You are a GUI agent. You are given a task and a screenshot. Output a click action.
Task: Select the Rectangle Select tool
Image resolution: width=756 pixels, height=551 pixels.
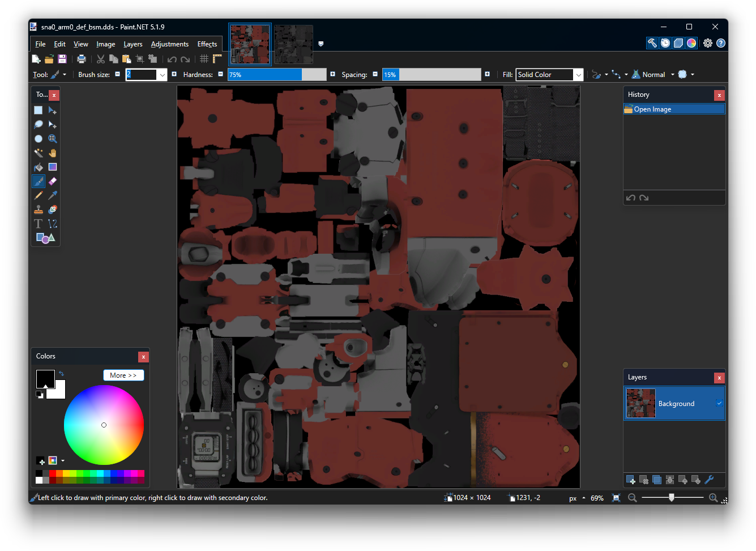point(39,110)
